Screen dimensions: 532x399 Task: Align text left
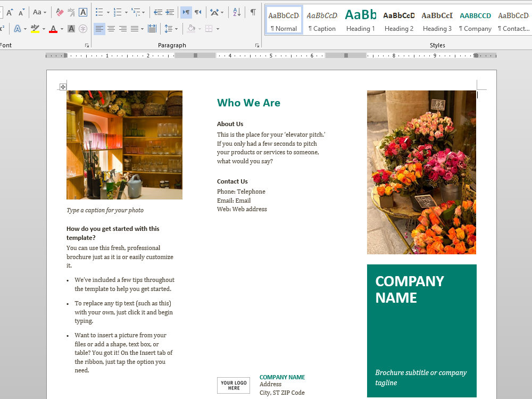(99, 29)
